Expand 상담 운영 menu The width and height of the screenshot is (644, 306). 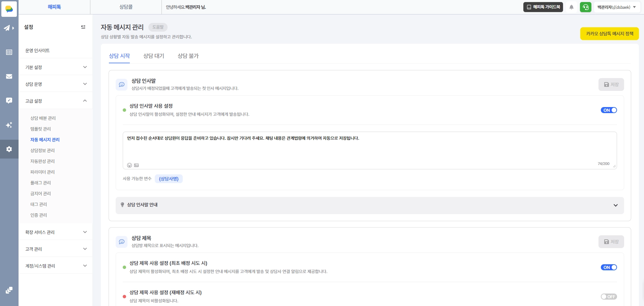(56, 84)
